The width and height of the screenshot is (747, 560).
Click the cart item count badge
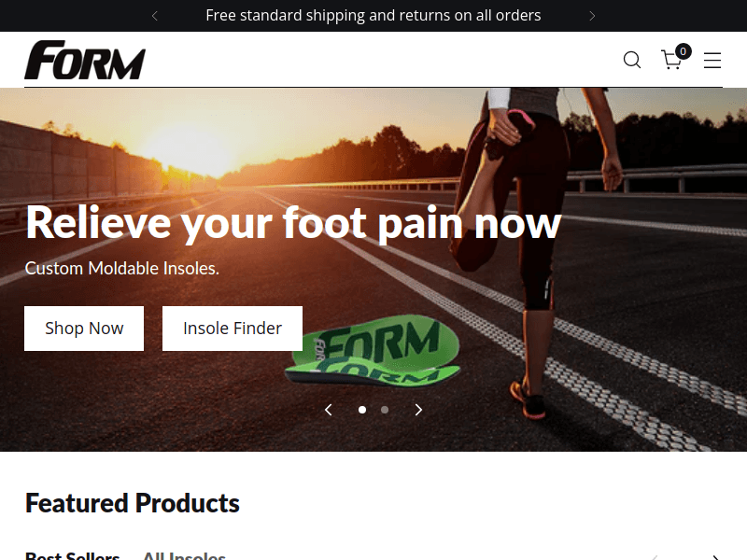684,51
